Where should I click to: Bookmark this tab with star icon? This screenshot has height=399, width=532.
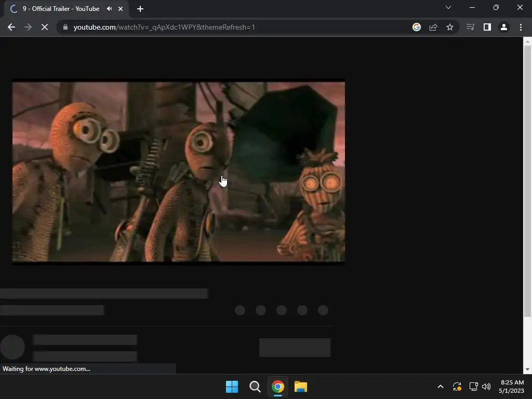[x=450, y=27]
